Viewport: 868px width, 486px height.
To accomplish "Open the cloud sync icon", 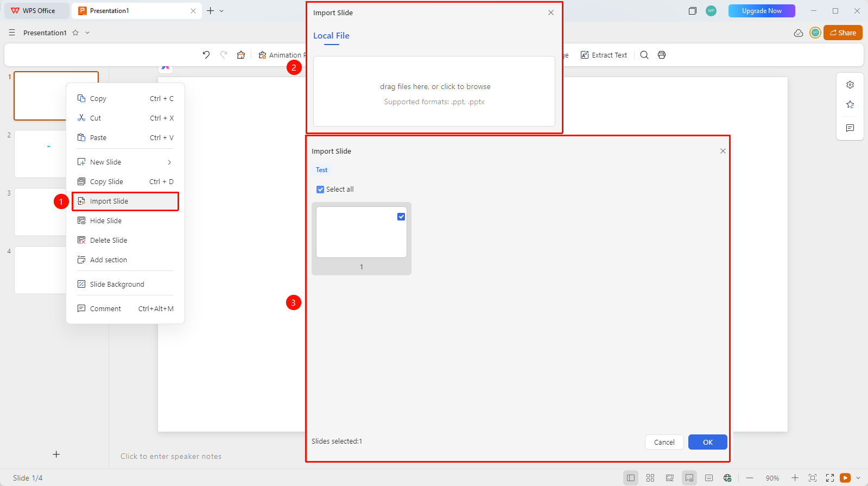I will (799, 33).
